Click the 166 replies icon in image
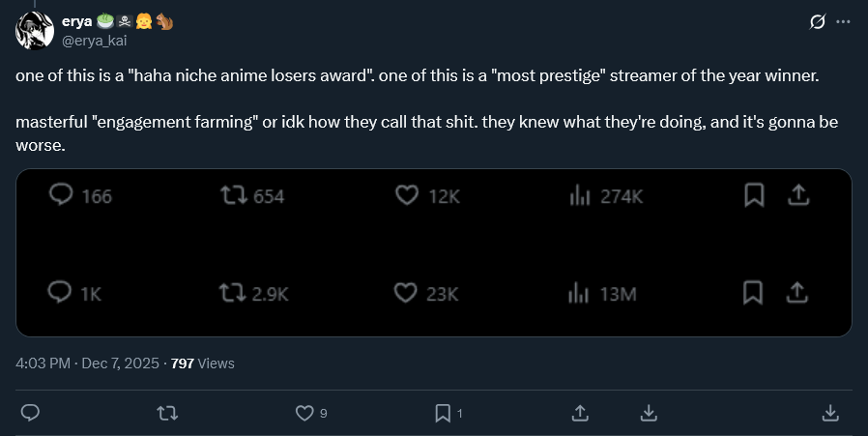This screenshot has height=436, width=868. point(61,196)
